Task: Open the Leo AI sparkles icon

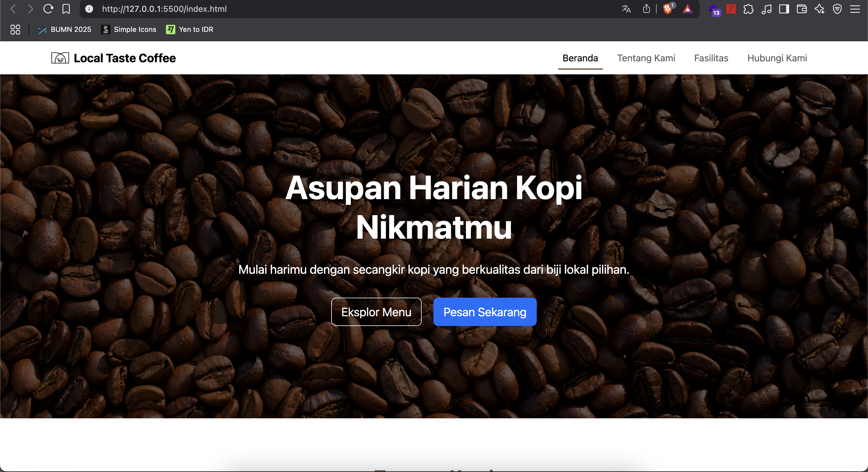Action: click(820, 9)
